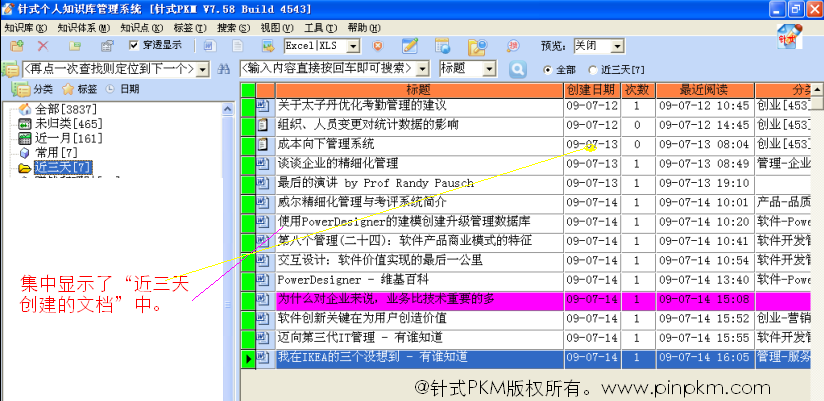Open the 预览 关闭 dropdown

point(615,46)
